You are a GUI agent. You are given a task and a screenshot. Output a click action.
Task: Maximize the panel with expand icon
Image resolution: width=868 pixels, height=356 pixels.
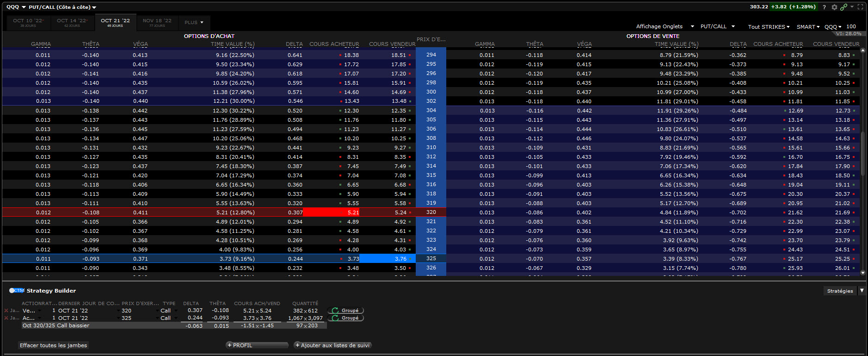[x=860, y=7]
